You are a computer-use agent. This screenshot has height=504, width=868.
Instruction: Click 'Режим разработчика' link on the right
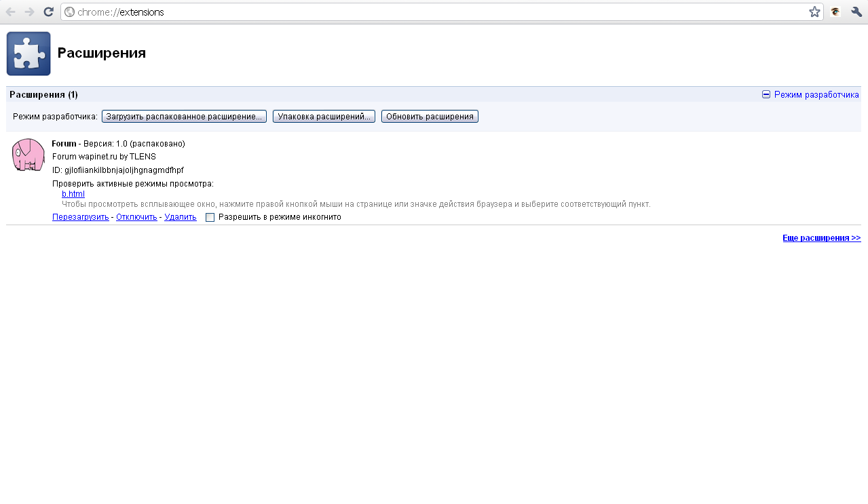point(816,94)
